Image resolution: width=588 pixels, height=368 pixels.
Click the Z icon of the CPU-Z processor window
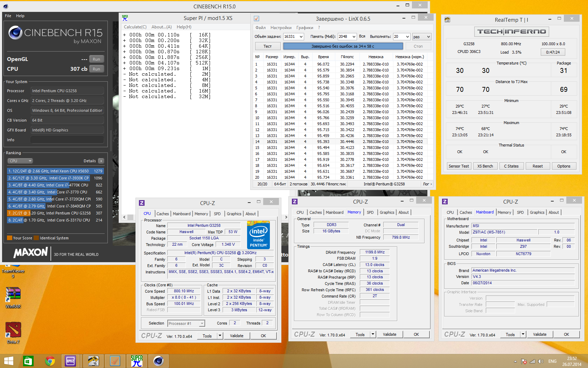tap(142, 203)
